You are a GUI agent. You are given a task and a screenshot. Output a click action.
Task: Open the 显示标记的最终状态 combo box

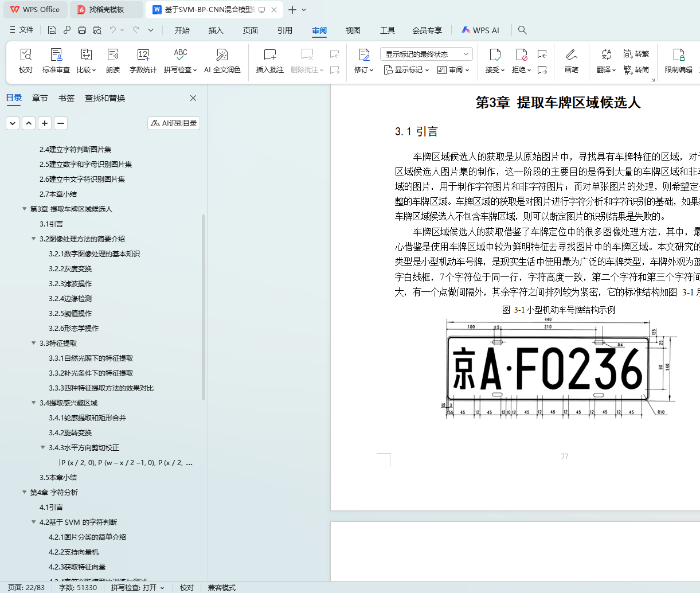point(427,54)
